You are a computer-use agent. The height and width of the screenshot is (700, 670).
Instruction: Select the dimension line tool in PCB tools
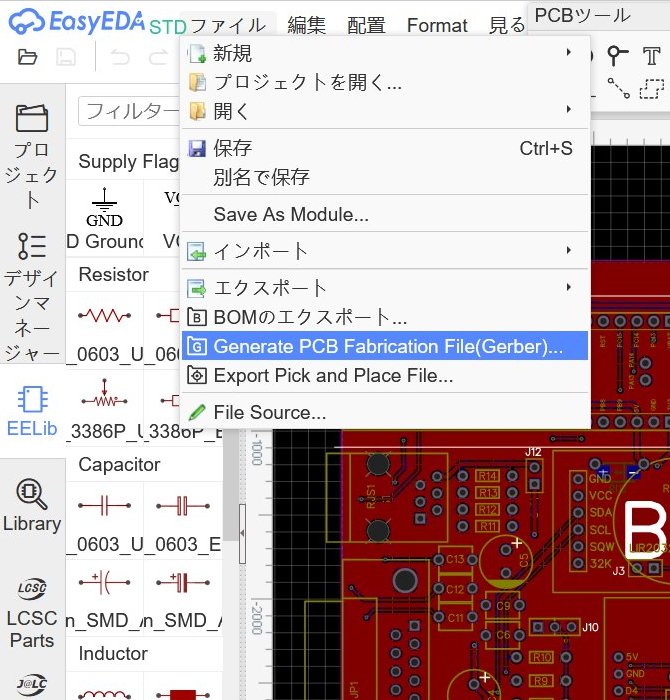coord(619,88)
